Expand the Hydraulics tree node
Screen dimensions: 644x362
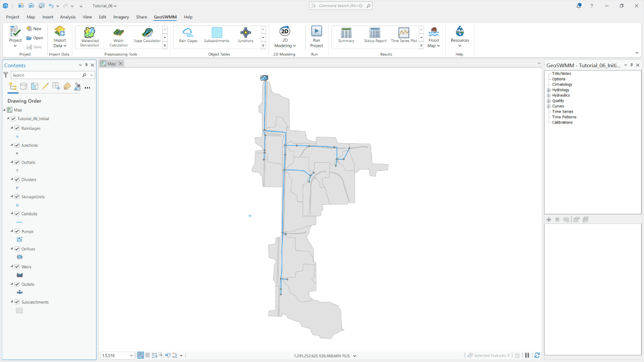coord(547,95)
